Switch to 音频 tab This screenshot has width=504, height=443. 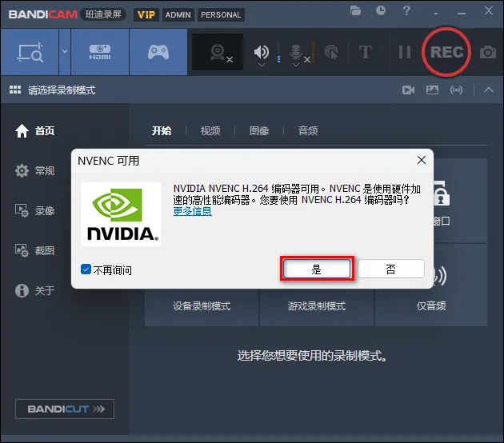pyautogui.click(x=308, y=131)
